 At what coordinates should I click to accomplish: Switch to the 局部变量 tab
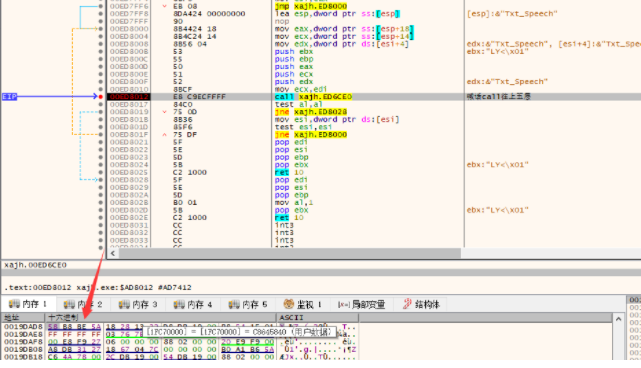(x=362, y=304)
